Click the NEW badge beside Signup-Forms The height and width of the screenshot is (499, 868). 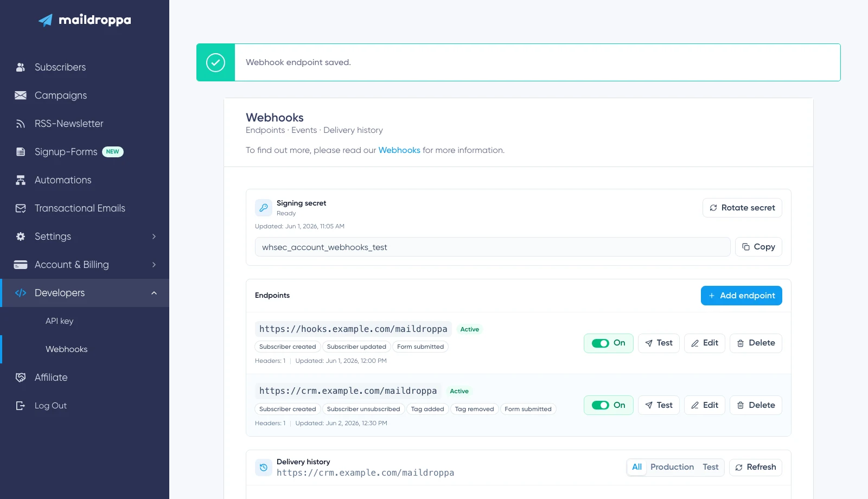113,152
